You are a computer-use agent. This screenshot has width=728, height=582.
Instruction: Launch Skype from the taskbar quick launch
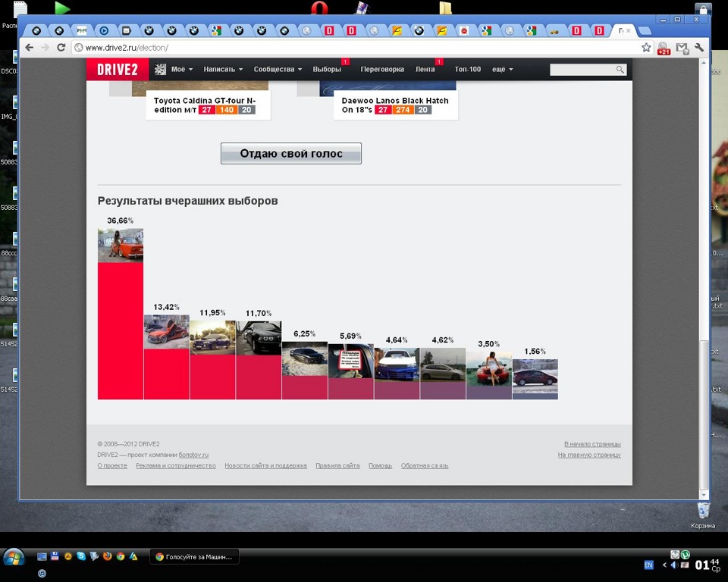(81, 555)
